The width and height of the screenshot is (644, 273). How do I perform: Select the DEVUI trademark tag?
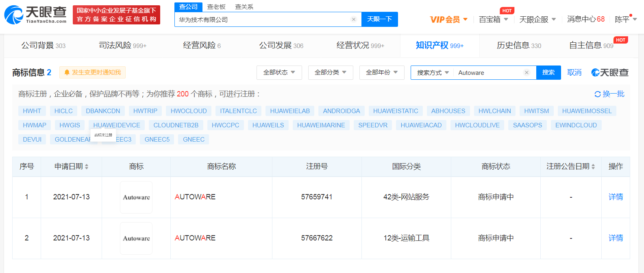[x=32, y=140]
